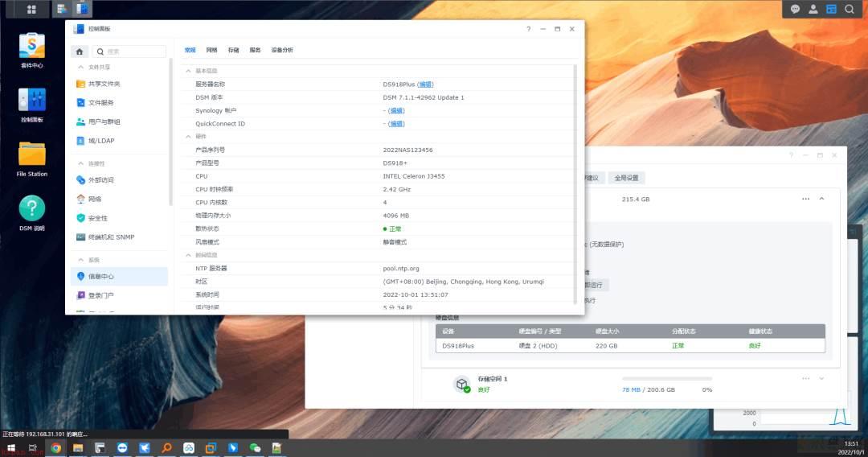Screen dimensions: 868x457
Task: Switch to the 服务 tab
Action: [255, 50]
